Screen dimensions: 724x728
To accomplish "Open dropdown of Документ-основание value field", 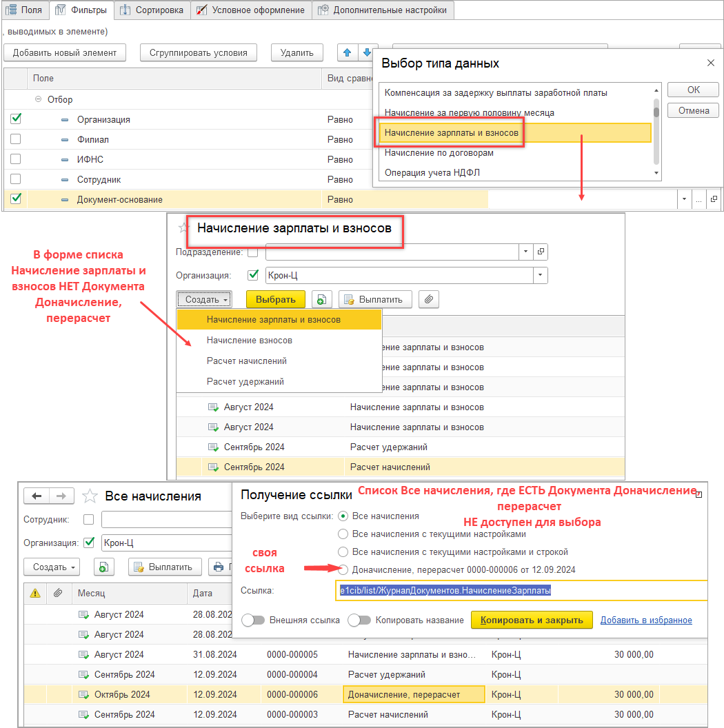I will click(684, 199).
